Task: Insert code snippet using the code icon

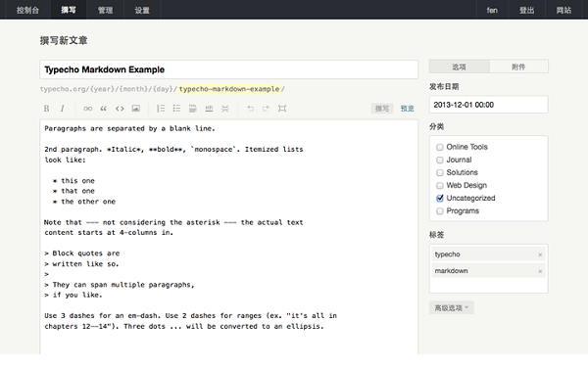Action: click(x=120, y=109)
